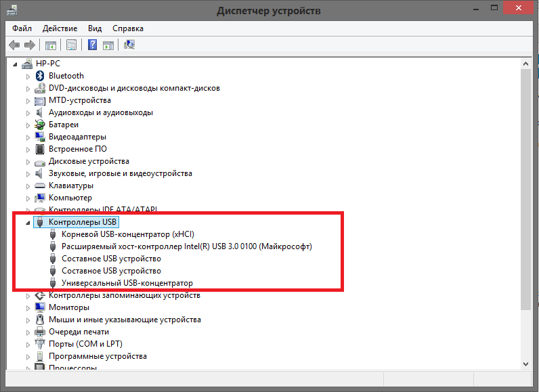
Task: Click the Батареи battery icon
Action: coord(40,125)
